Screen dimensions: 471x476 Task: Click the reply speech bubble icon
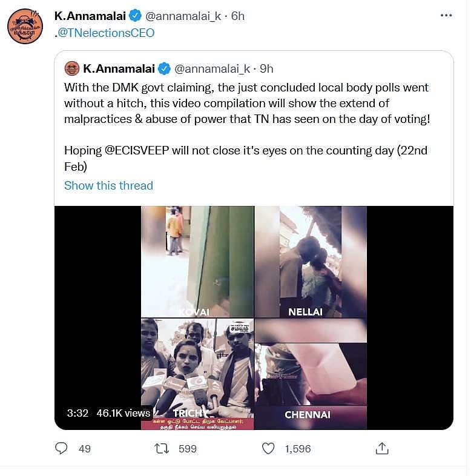tap(61, 448)
